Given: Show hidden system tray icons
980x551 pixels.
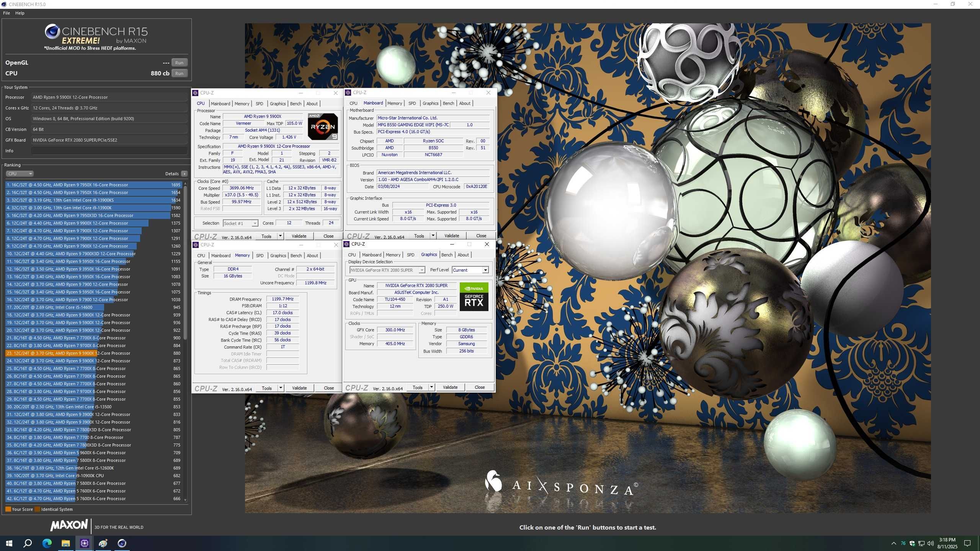Looking at the screenshot, I should tap(893, 543).
